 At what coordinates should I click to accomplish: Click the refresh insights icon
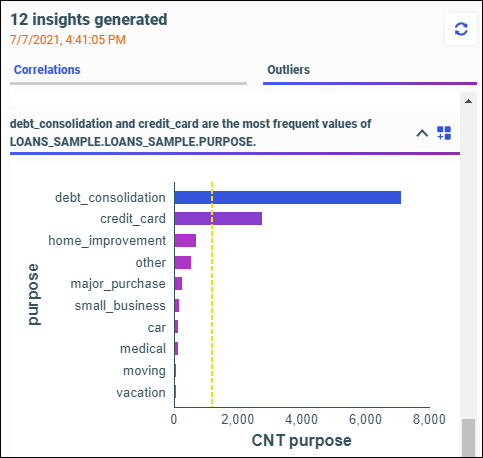[461, 29]
